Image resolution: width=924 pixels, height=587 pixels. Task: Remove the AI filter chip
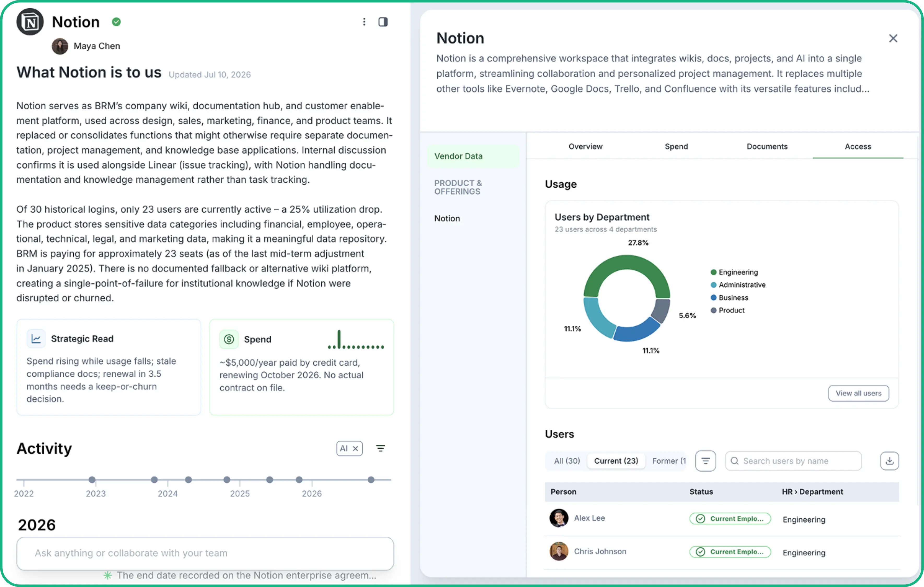356,448
